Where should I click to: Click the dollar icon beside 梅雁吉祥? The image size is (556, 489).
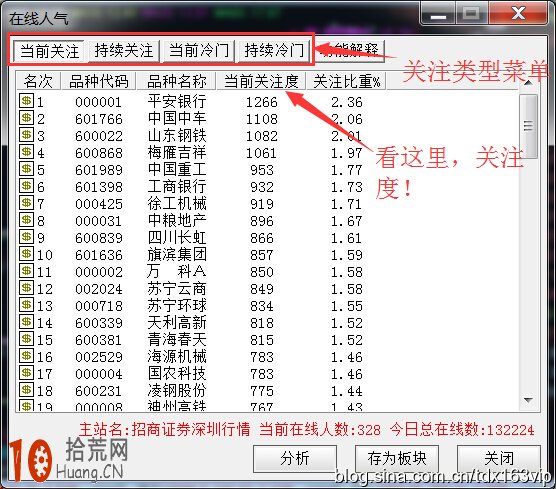26,152
